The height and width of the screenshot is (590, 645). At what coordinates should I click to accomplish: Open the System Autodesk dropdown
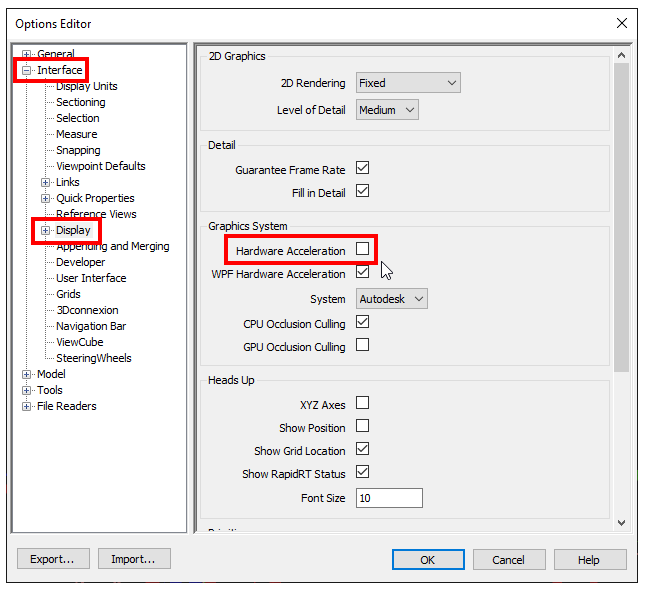click(392, 299)
